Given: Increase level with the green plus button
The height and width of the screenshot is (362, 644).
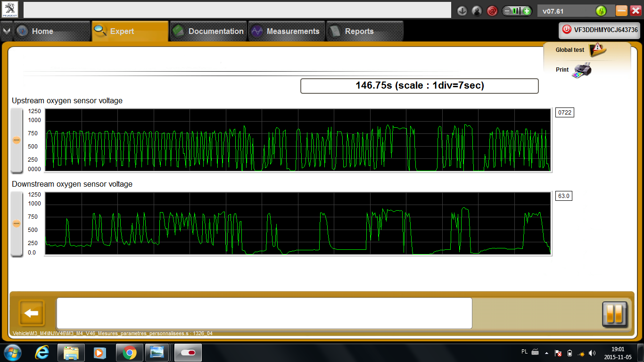Looking at the screenshot, I should pyautogui.click(x=527, y=11).
